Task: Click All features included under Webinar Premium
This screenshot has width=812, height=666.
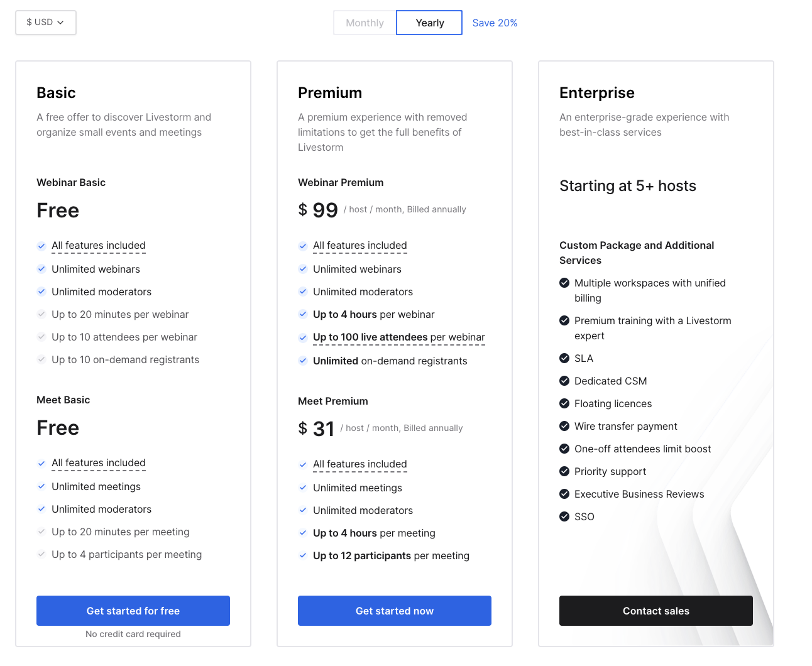Action: pos(360,246)
